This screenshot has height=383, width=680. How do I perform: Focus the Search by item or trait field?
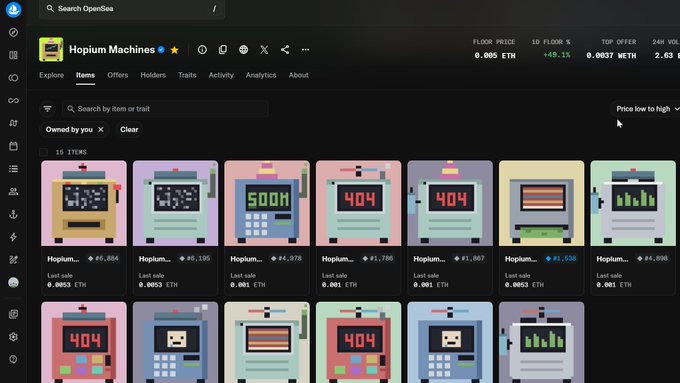165,109
